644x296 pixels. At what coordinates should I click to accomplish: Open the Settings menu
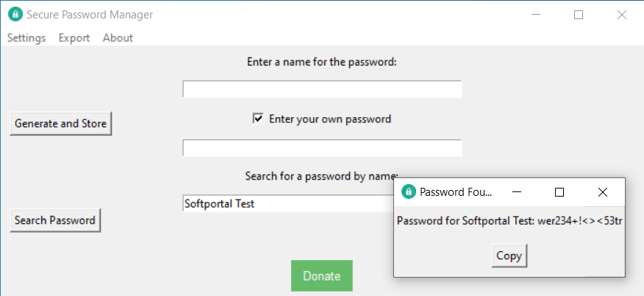pyautogui.click(x=26, y=38)
